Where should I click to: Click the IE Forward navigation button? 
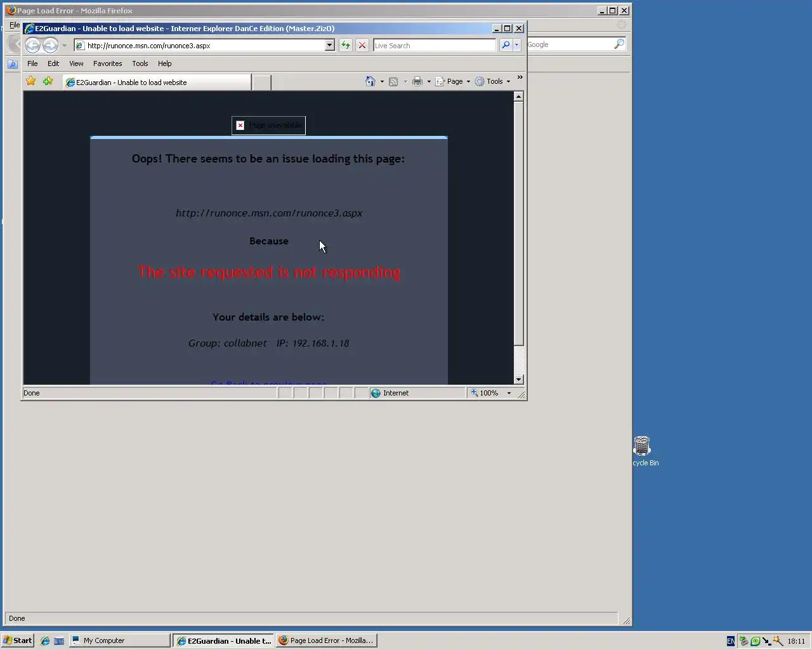pyautogui.click(x=50, y=45)
